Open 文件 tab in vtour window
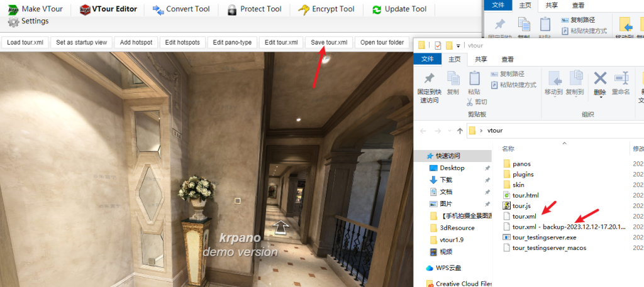This screenshot has height=287, width=644. tap(428, 60)
